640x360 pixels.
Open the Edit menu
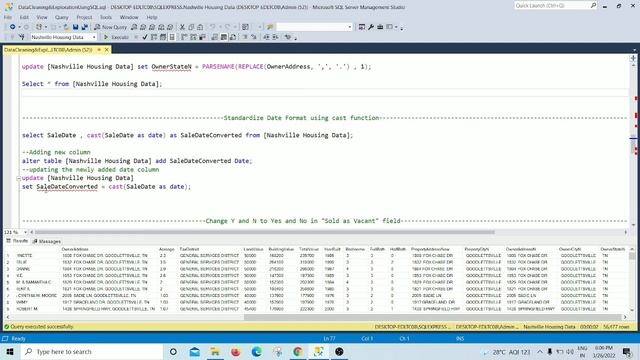coord(24,17)
